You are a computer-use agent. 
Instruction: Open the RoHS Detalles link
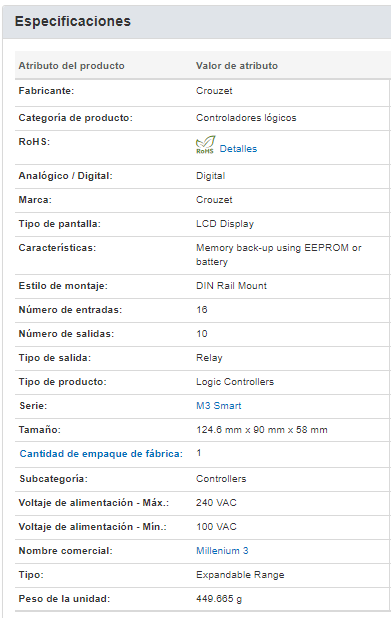(x=238, y=149)
